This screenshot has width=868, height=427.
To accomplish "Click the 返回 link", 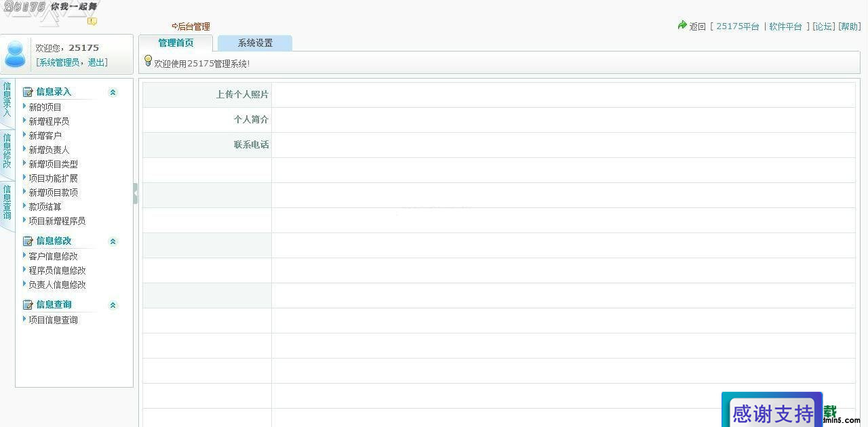I will point(698,26).
